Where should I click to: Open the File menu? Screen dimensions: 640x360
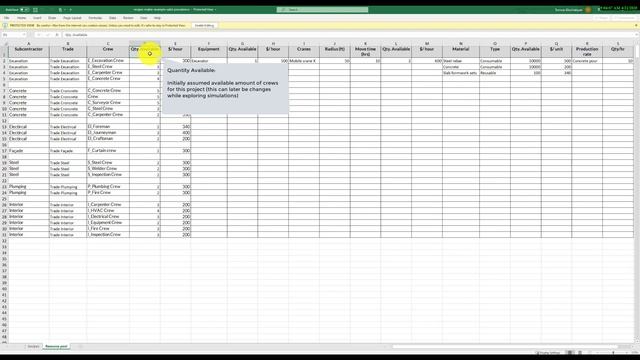point(7,18)
